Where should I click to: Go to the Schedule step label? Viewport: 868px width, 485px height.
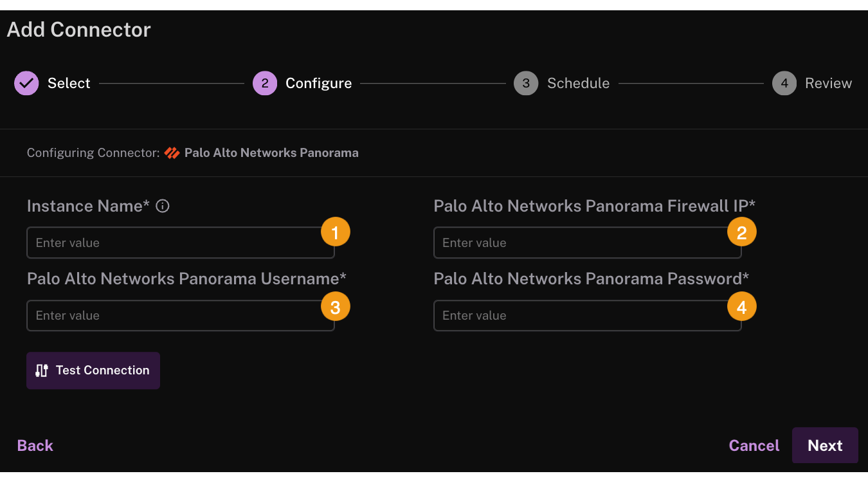(x=578, y=83)
